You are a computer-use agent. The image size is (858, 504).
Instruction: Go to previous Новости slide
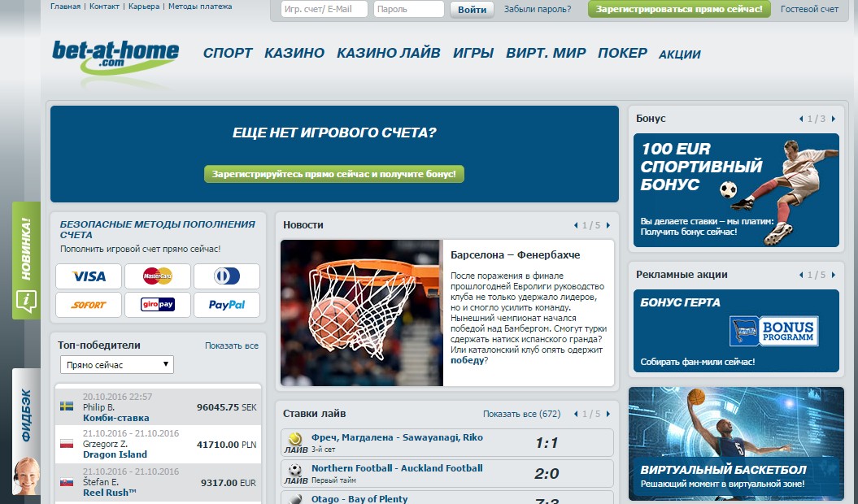576,225
